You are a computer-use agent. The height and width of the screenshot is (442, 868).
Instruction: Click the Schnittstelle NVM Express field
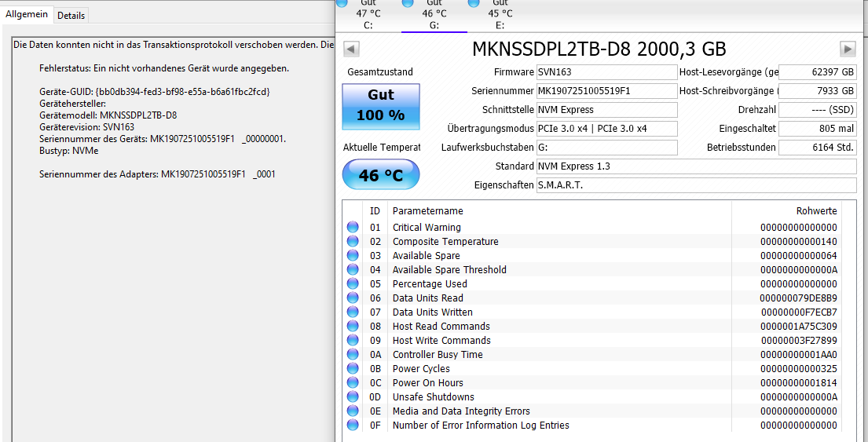tap(606, 110)
